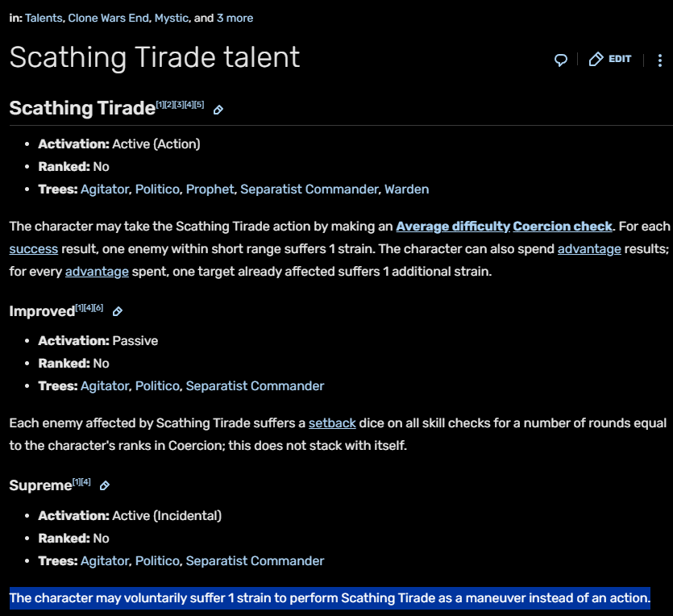Click the setback dice link
The image size is (673, 616).
click(x=332, y=422)
